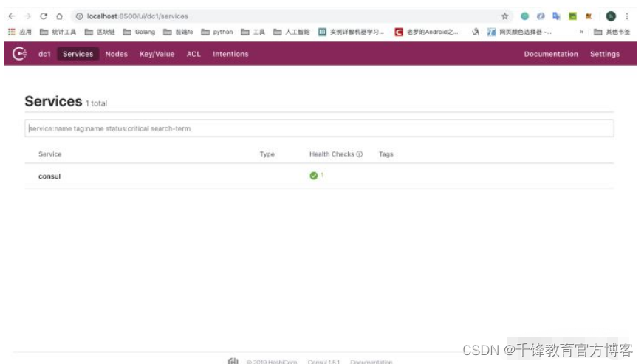Open the Intentions tab
This screenshot has height=364, width=644.
[230, 54]
